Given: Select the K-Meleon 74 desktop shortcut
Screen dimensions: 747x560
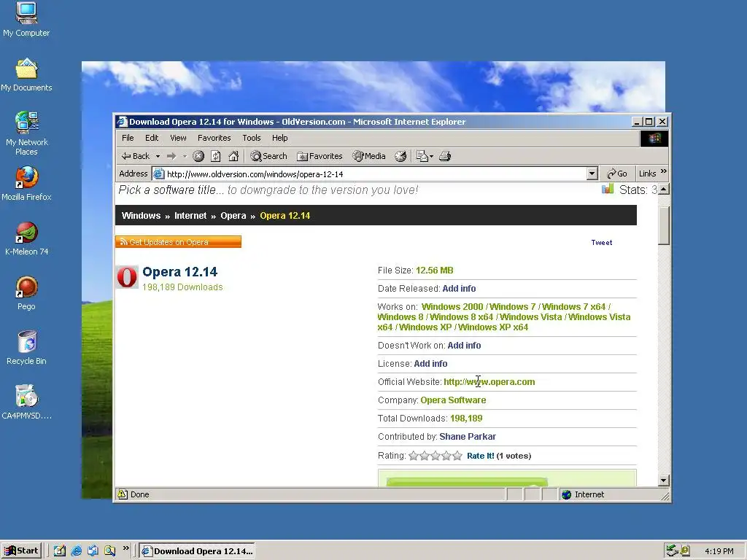Looking at the screenshot, I should tap(26, 238).
